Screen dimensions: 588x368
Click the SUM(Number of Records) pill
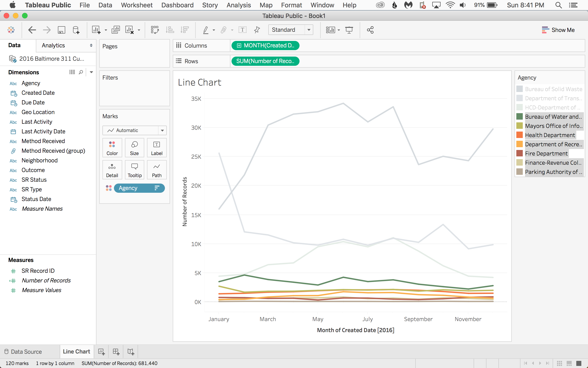(x=265, y=61)
